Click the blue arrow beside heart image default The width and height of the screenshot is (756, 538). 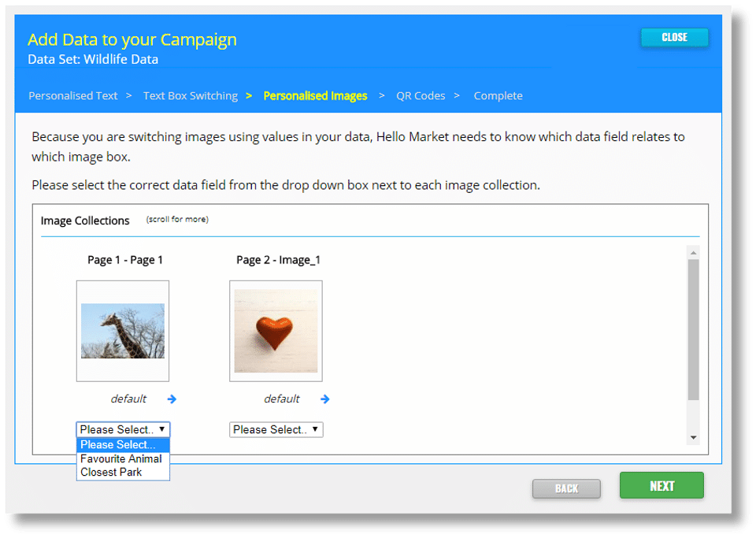click(x=325, y=399)
